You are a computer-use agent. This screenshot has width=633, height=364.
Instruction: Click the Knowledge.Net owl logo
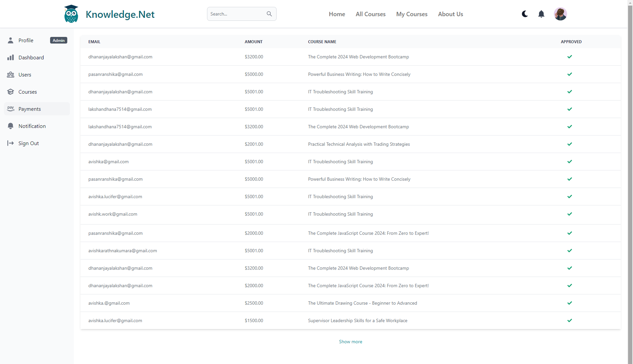point(71,14)
